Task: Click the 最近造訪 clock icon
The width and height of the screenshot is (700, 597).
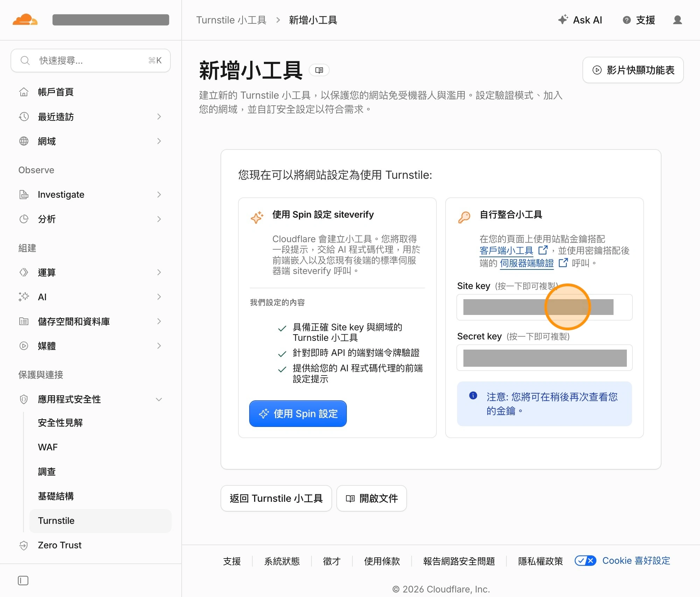Action: (23, 117)
